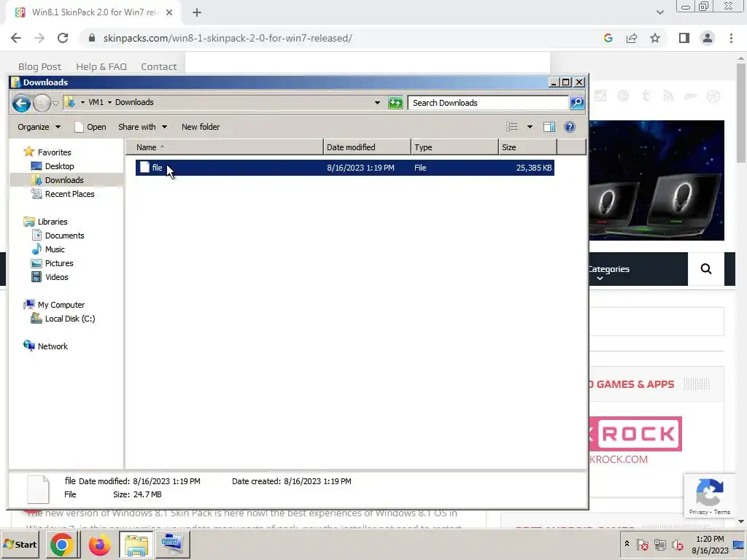Refresh the Downloads folder view

[395, 102]
